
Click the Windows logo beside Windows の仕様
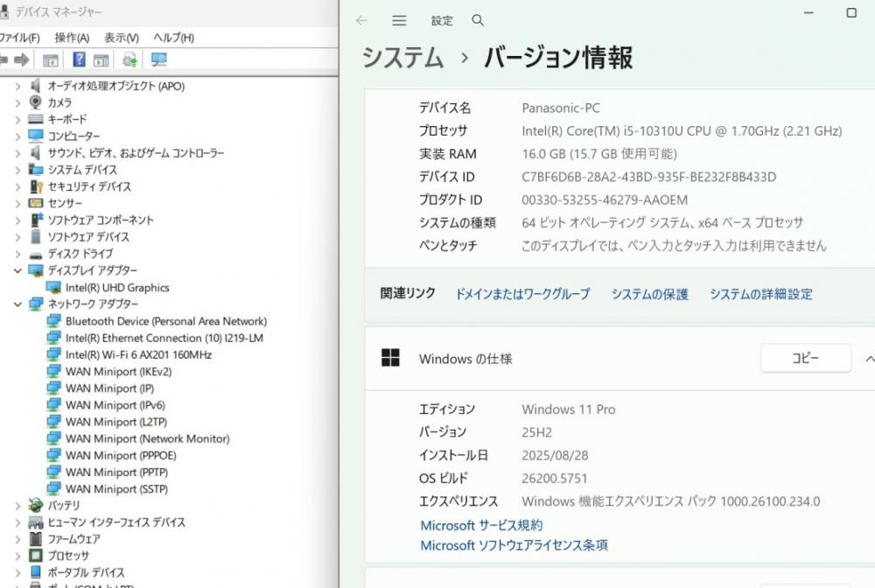pyautogui.click(x=390, y=358)
